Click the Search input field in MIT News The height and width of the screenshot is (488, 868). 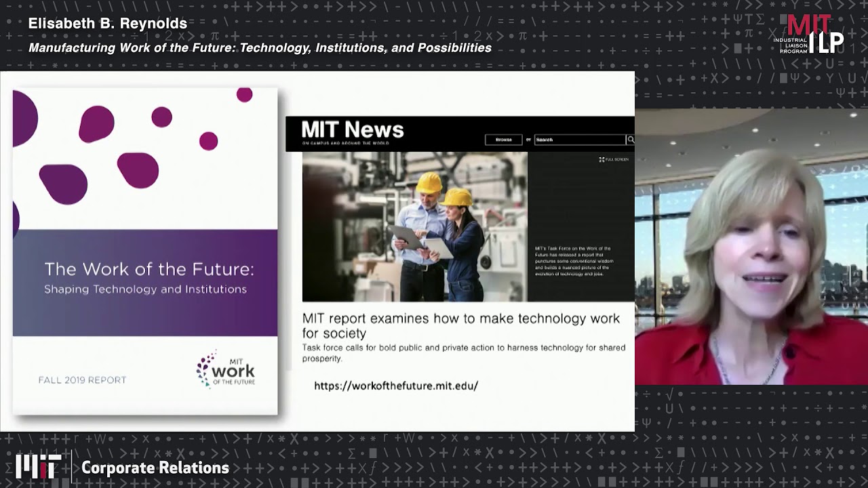[580, 140]
